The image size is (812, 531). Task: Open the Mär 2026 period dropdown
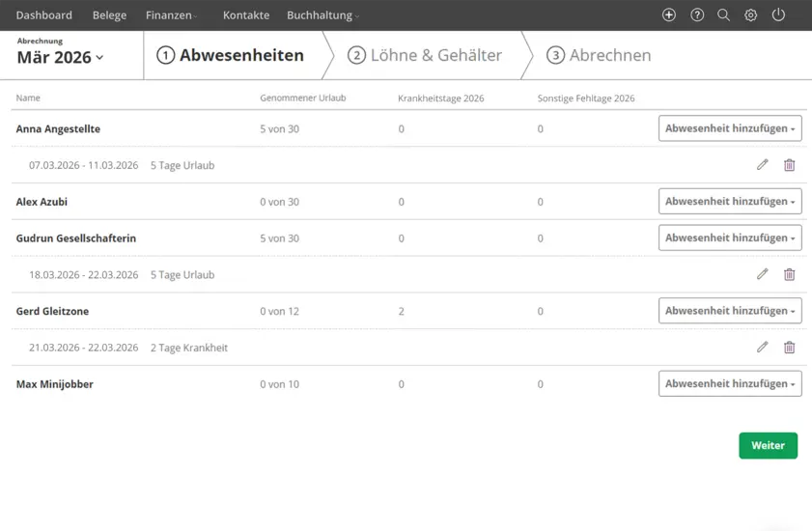tap(60, 58)
